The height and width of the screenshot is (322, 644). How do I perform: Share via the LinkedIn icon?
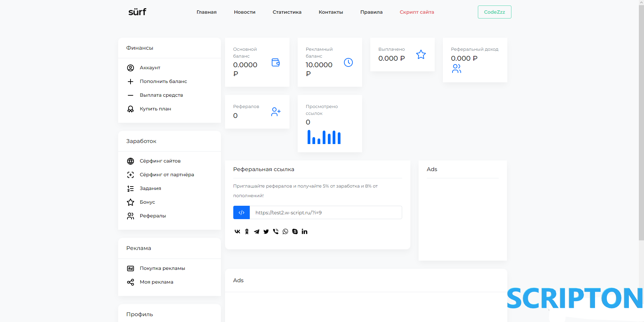[305, 232]
